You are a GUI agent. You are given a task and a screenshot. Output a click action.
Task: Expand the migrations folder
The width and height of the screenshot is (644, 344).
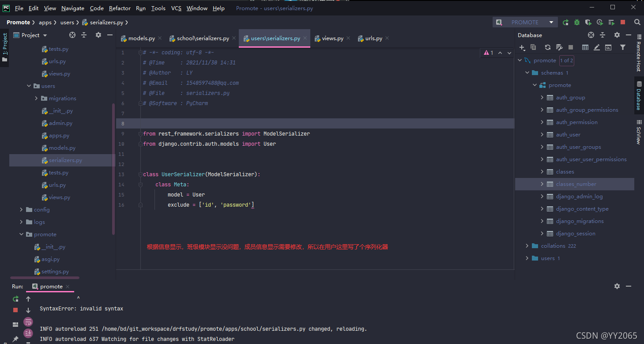[36, 98]
